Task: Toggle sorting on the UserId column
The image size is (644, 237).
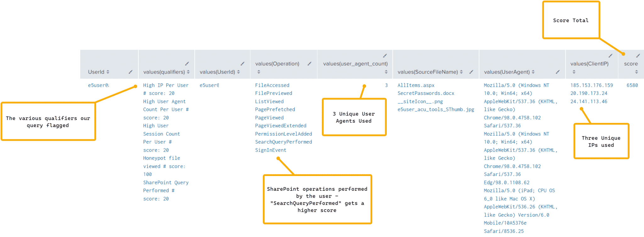Action: pos(107,72)
